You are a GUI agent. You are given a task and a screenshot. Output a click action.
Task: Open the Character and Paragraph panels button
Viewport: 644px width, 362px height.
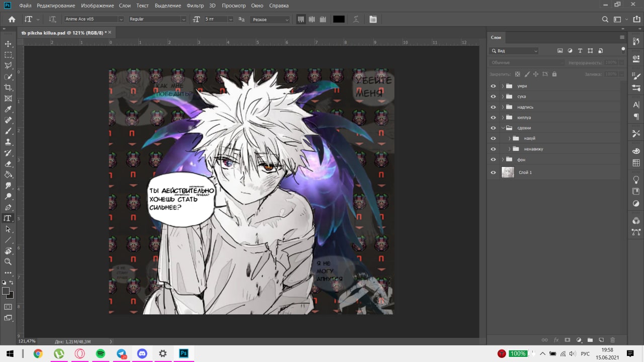(373, 19)
